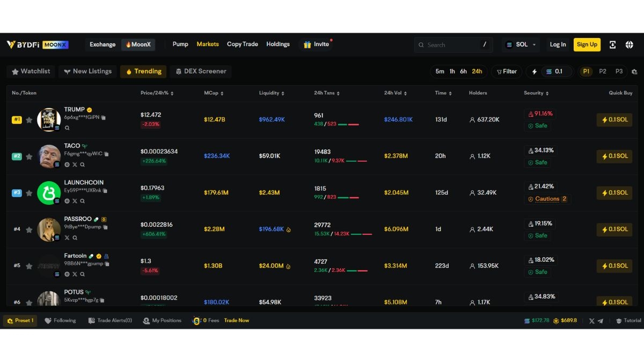Click the gift icon next to Invite

[x=307, y=45]
